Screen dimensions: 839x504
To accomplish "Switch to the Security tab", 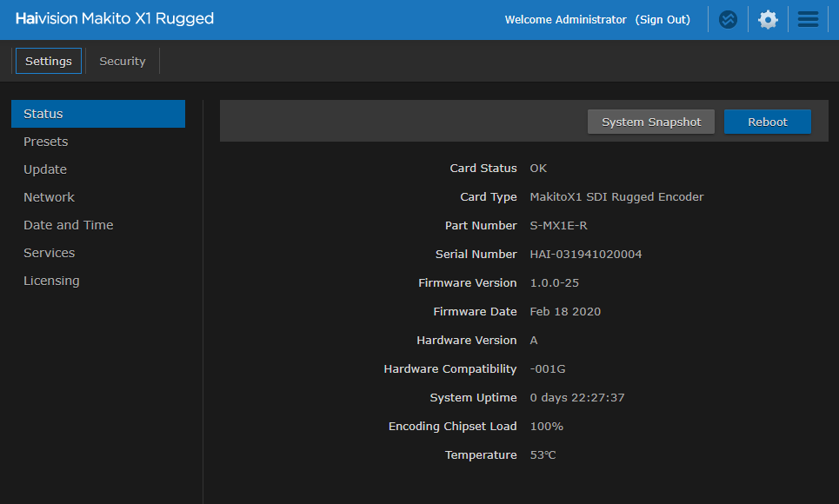I will click(122, 60).
